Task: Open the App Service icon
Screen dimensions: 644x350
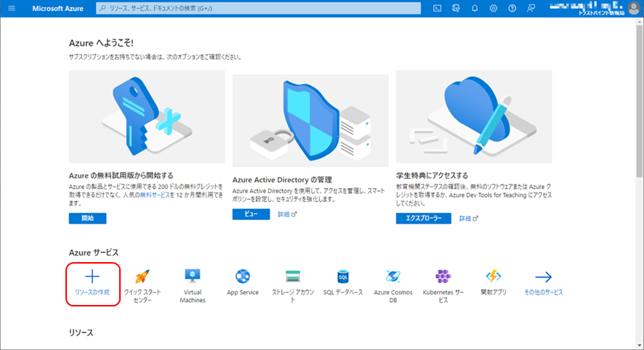Action: (x=243, y=277)
